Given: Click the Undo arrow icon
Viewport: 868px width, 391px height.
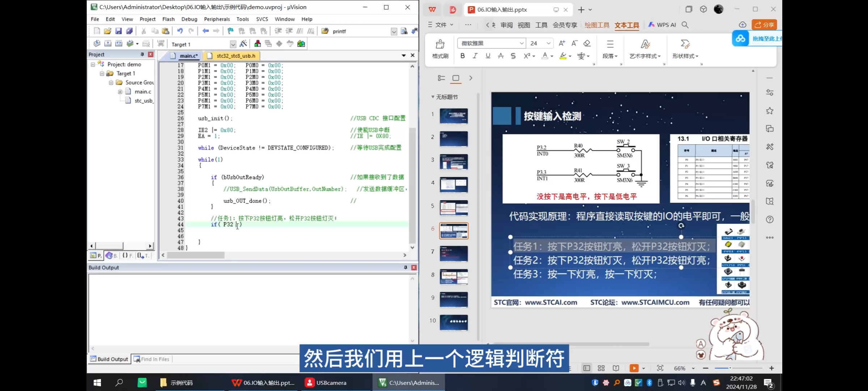Looking at the screenshot, I should [x=180, y=31].
